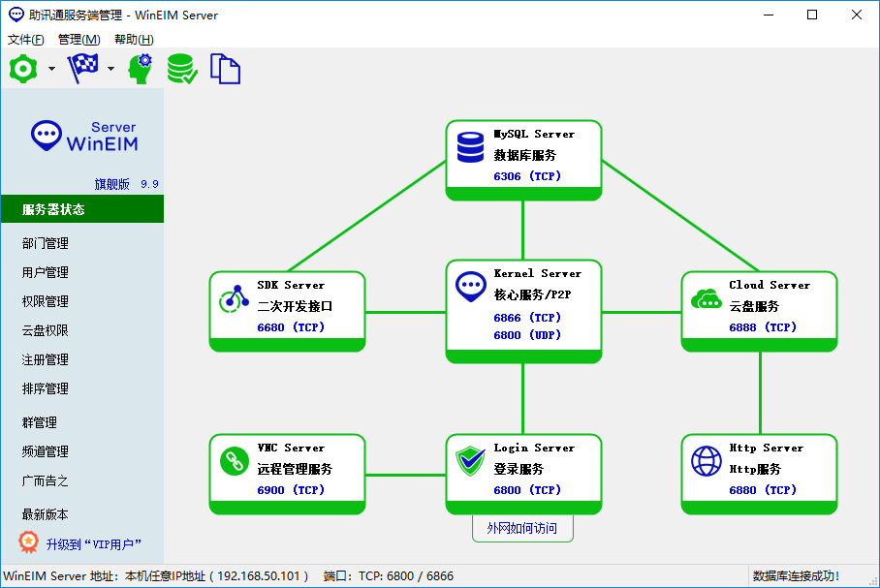The height and width of the screenshot is (588, 880).
Task: Expand dropdown arrow next to checkered flag
Action: pos(110,69)
